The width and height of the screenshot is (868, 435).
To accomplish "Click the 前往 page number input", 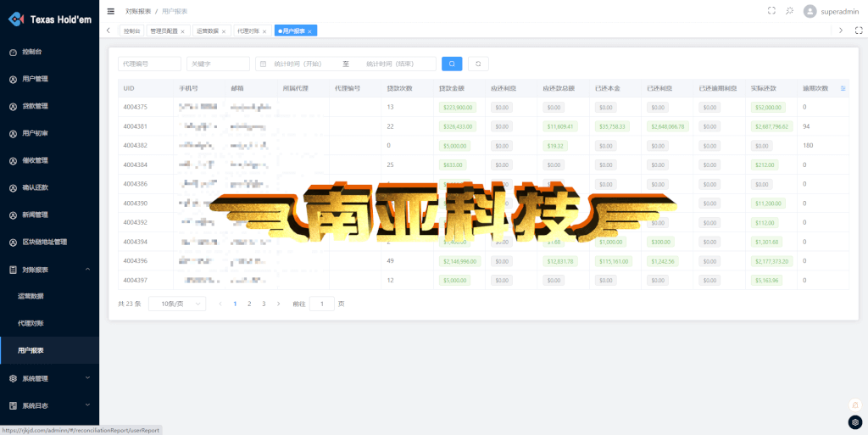I will 321,304.
